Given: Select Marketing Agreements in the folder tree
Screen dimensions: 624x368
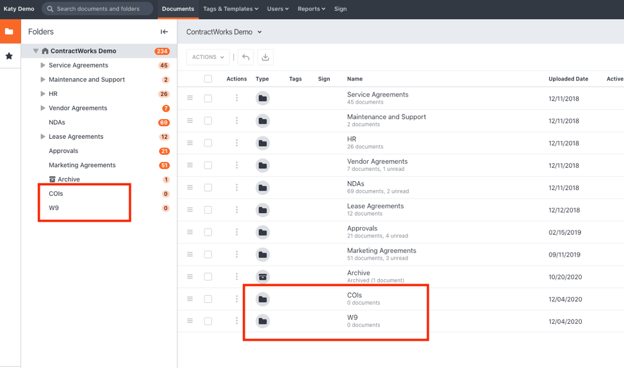Looking at the screenshot, I should (82, 165).
